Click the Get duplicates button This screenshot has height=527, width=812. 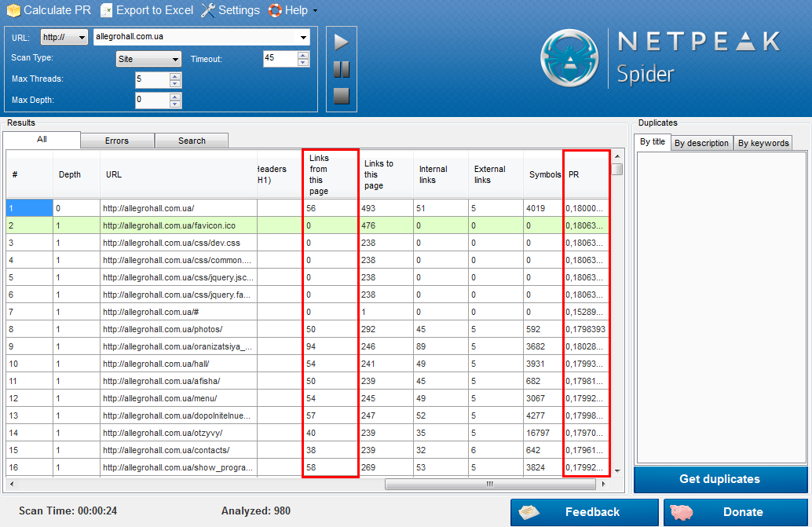point(720,479)
